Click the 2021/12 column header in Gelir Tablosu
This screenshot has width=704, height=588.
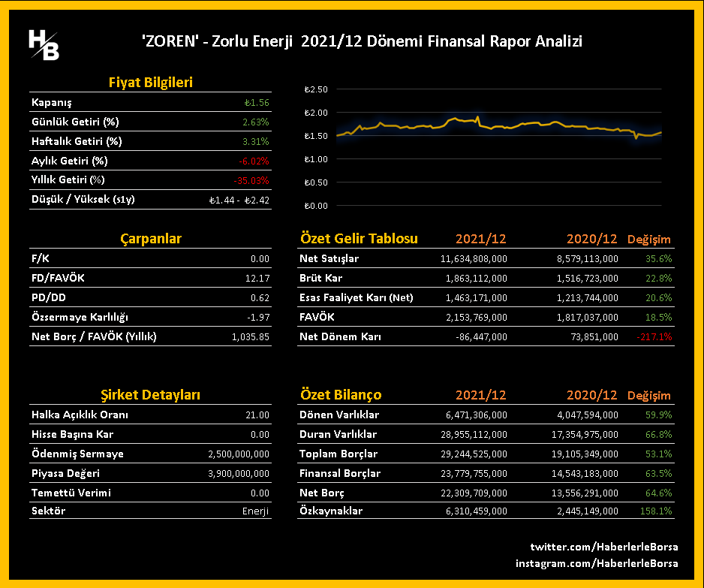[x=481, y=239]
